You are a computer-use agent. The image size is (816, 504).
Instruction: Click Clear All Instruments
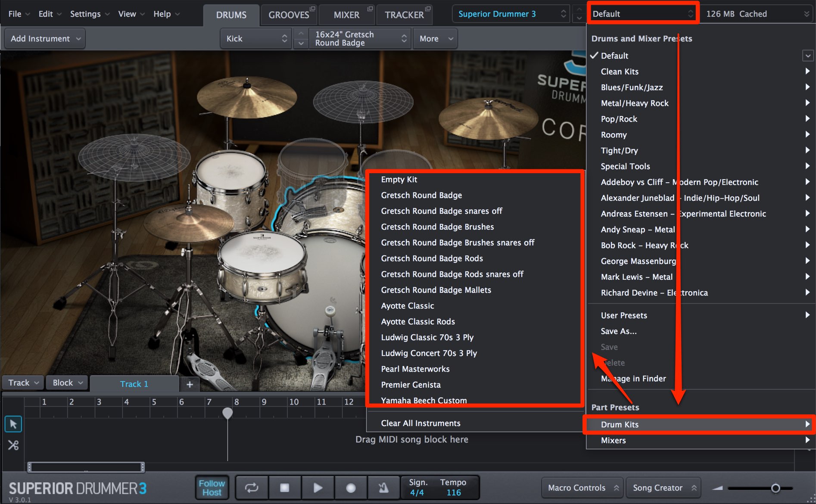475,423
